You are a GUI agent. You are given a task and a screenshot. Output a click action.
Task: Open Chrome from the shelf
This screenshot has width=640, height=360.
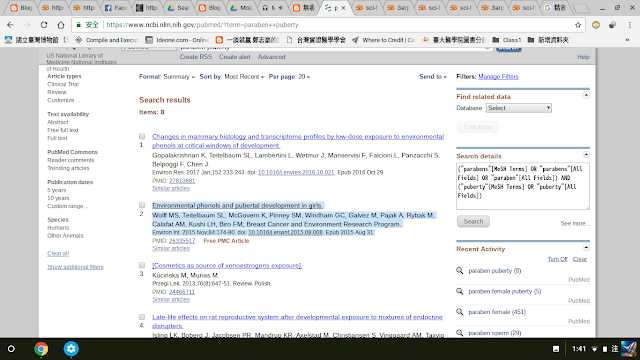point(41,349)
